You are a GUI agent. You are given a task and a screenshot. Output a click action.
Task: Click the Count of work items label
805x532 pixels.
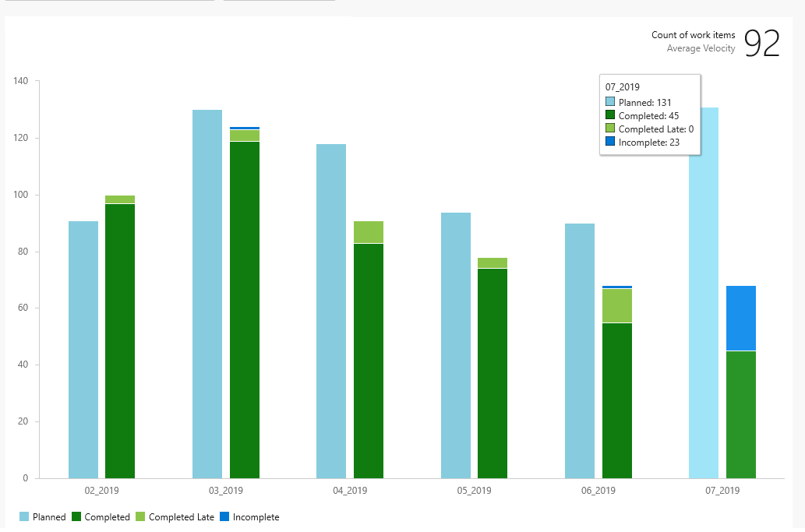pos(693,35)
